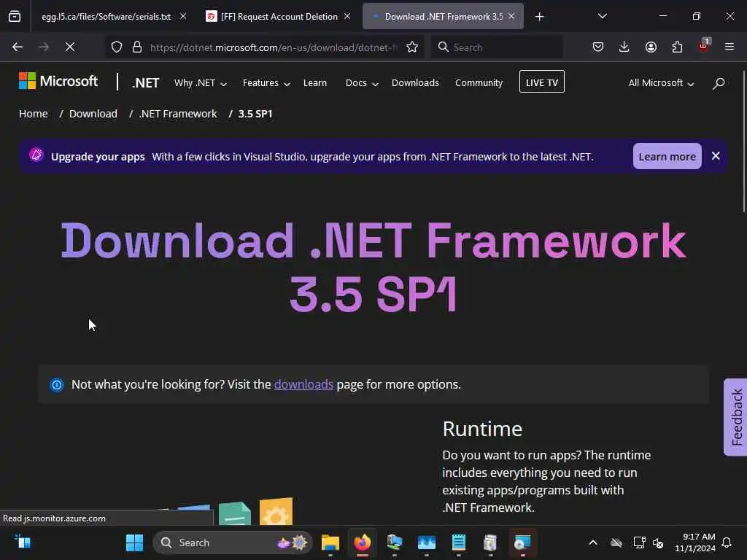Open Firefox application menu
Screen dimensions: 747x560
729,47
